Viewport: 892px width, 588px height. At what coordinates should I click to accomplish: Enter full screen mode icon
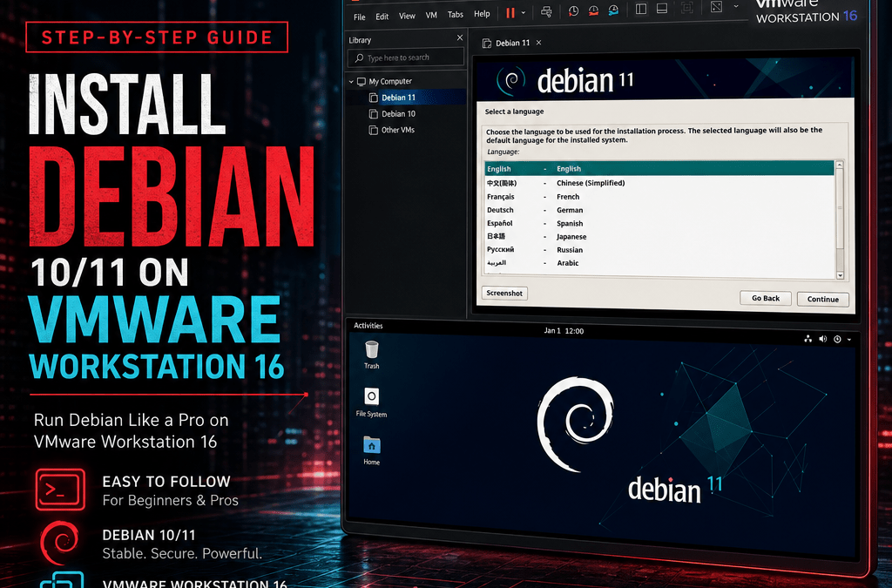pos(687,7)
